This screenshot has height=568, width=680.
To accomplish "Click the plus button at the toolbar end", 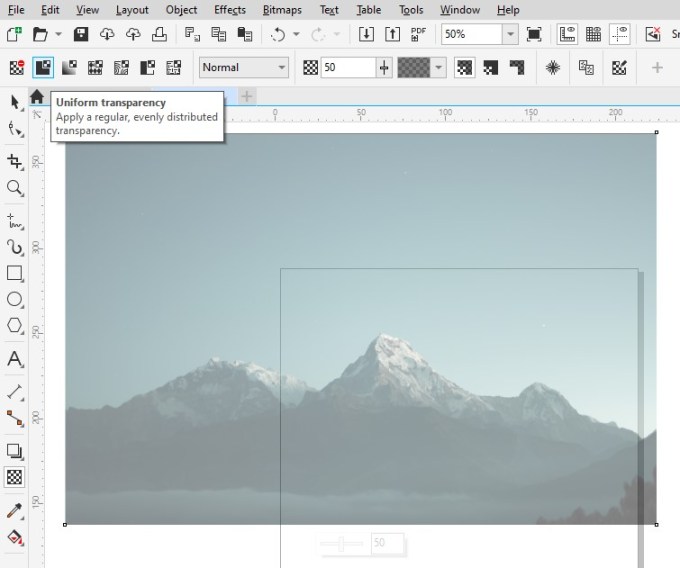I will (657, 68).
